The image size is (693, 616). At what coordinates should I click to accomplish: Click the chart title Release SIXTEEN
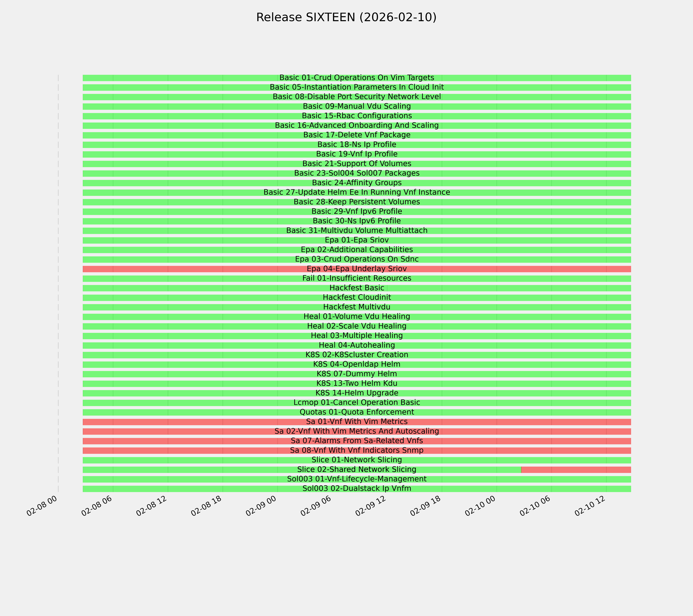pos(346,17)
